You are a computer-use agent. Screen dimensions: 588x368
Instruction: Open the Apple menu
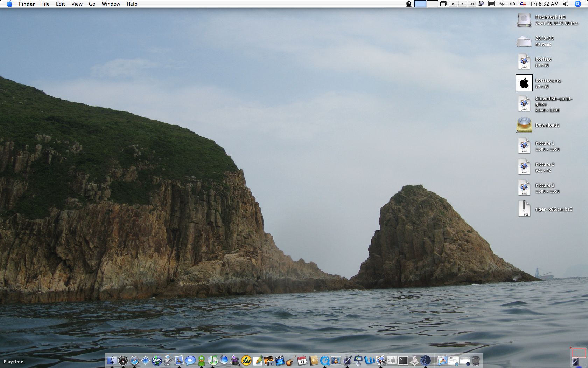[9, 4]
